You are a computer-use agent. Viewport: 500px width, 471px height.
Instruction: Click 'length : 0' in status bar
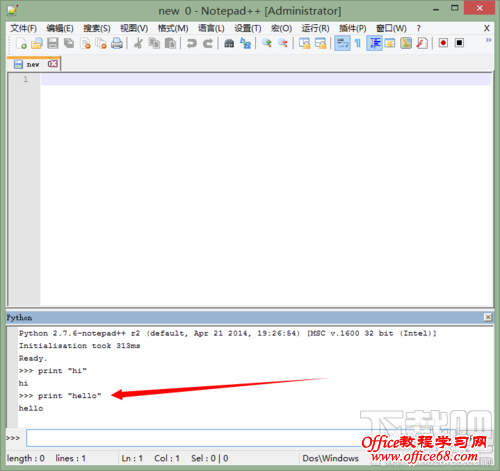pyautogui.click(x=26, y=458)
